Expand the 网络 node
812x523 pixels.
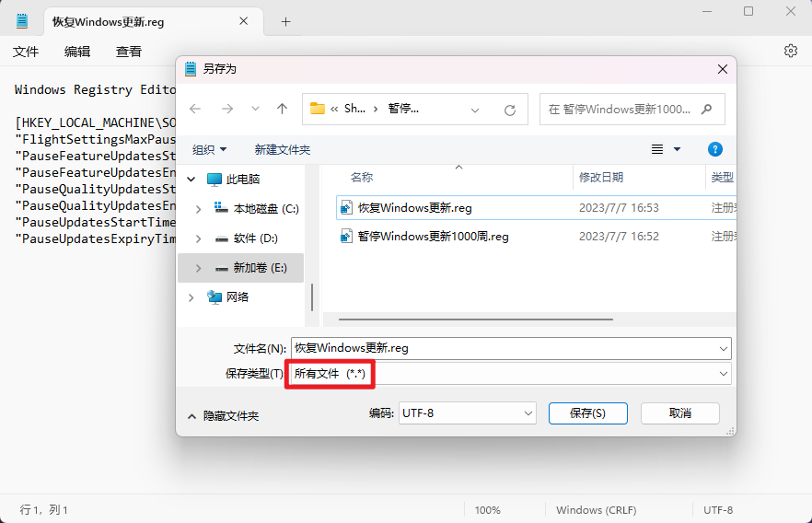[191, 297]
